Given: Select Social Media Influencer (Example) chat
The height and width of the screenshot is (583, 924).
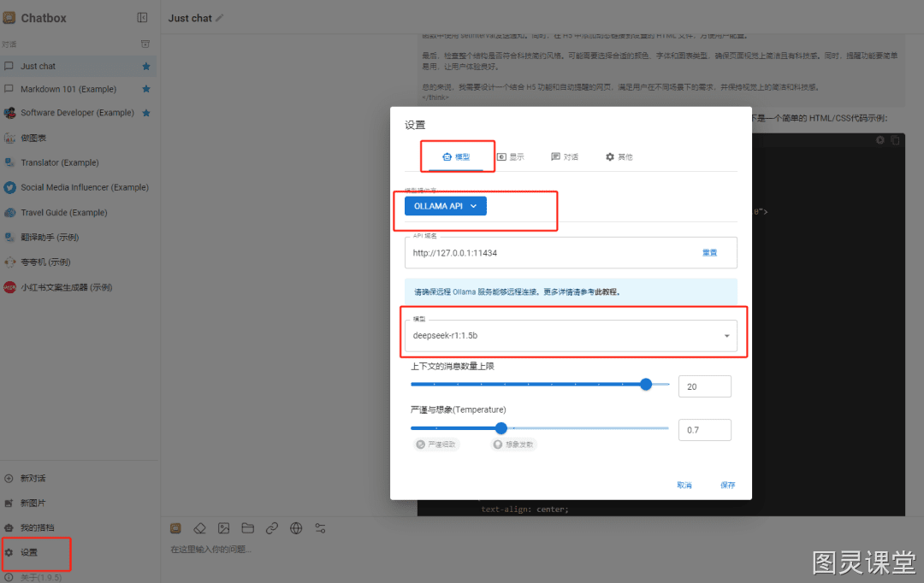Looking at the screenshot, I should [79, 187].
